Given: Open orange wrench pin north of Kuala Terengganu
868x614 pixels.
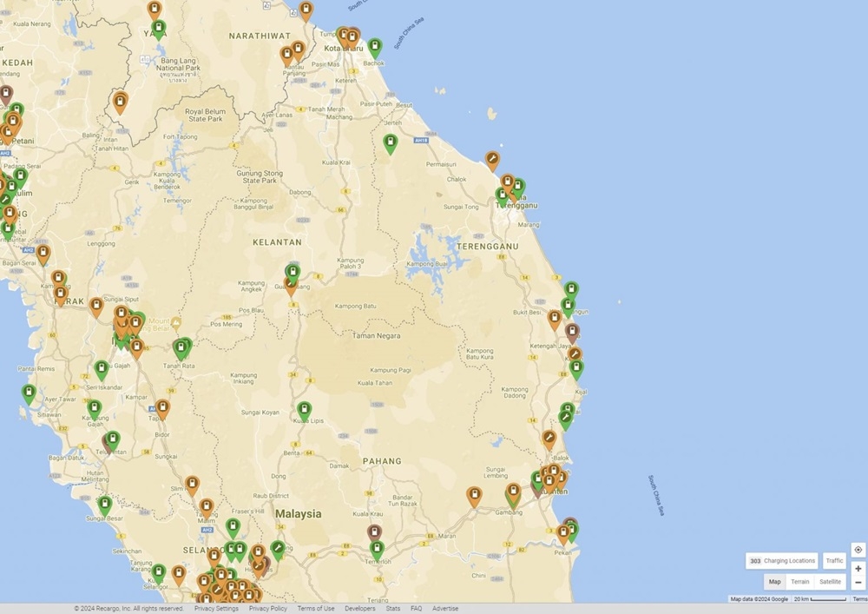Looking at the screenshot, I should pyautogui.click(x=492, y=159).
